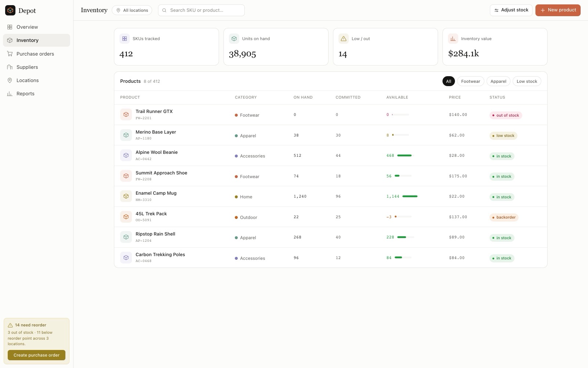Go to Purchase orders

(36, 54)
